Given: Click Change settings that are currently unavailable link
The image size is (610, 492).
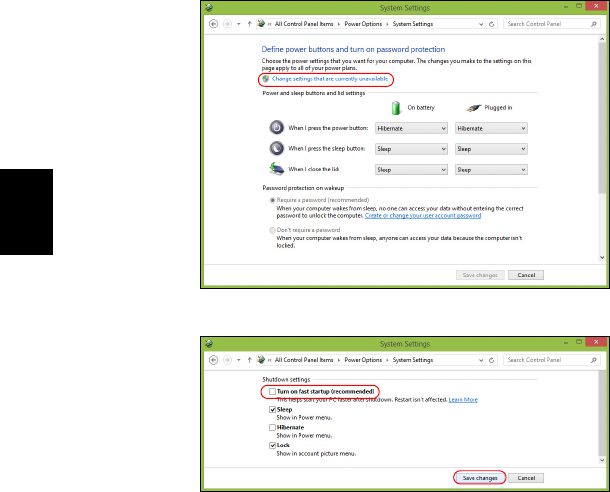Looking at the screenshot, I should [330, 79].
